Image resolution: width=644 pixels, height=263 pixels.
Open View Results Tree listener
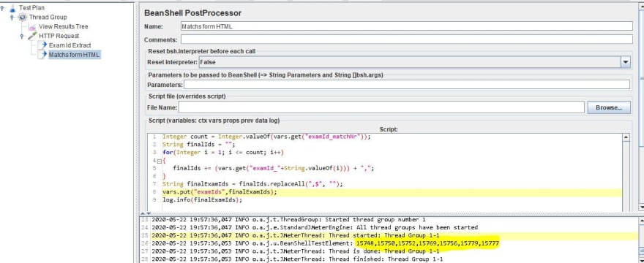[x=63, y=27]
